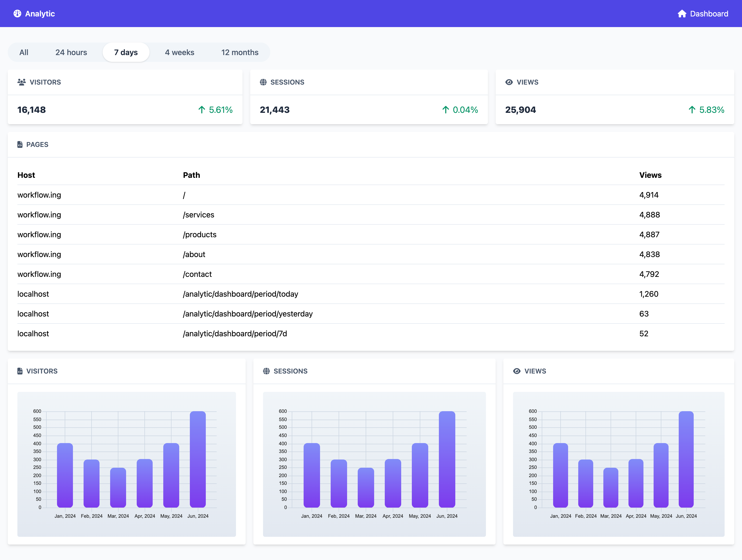Click the eye icon in Views chart panel

coord(517,371)
